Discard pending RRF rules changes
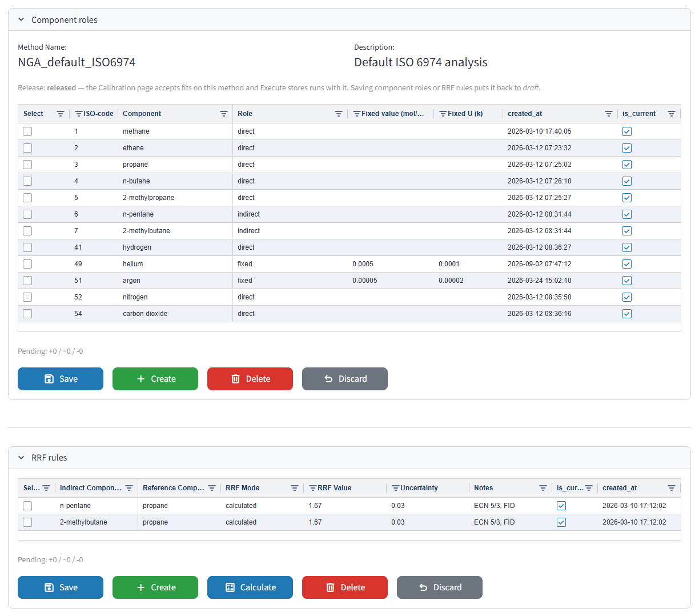The height and width of the screenshot is (616, 699). 440,587
